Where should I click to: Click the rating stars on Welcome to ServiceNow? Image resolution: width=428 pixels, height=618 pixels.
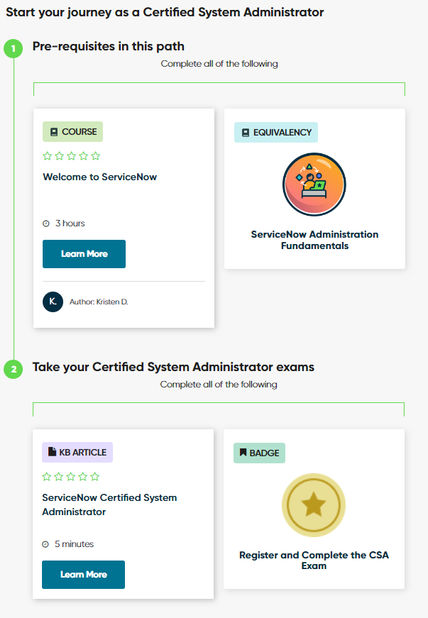(71, 156)
